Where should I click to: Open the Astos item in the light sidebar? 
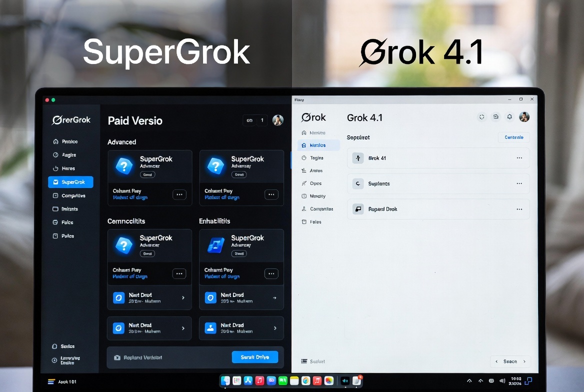[312, 170]
